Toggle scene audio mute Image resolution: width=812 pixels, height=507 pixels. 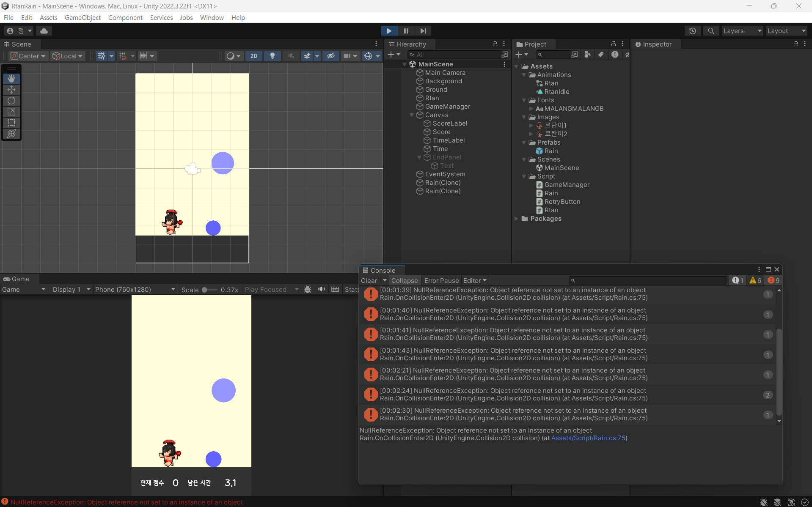click(291, 56)
